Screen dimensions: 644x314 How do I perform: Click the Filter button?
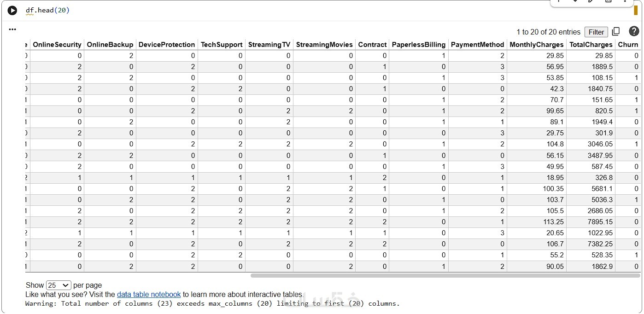[596, 32]
